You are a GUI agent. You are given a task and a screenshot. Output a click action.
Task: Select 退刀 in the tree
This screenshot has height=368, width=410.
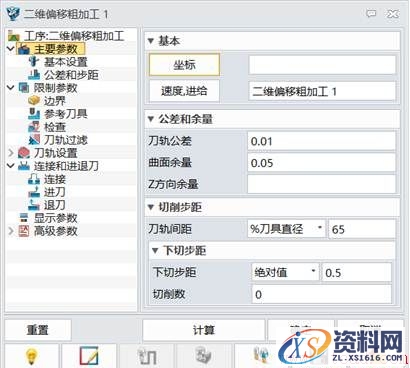pos(55,205)
